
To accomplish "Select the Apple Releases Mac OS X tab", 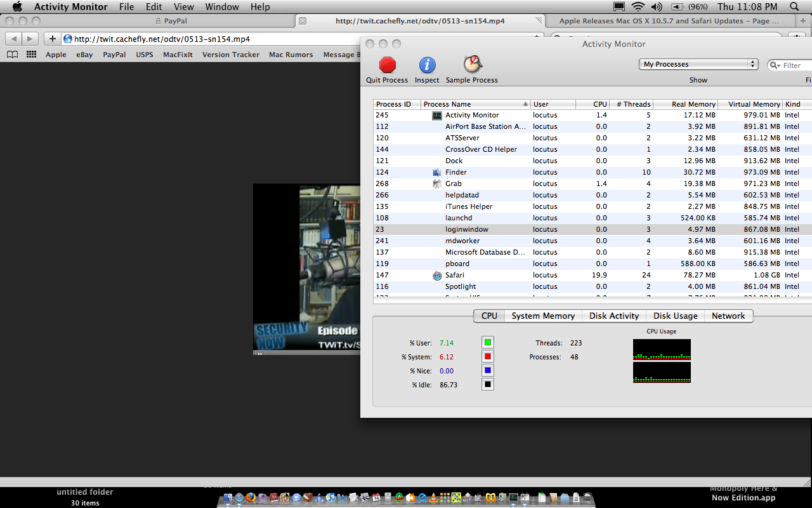I will pos(669,21).
